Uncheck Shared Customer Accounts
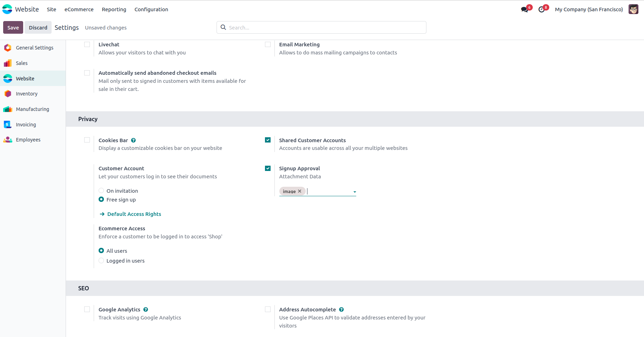 click(x=268, y=140)
